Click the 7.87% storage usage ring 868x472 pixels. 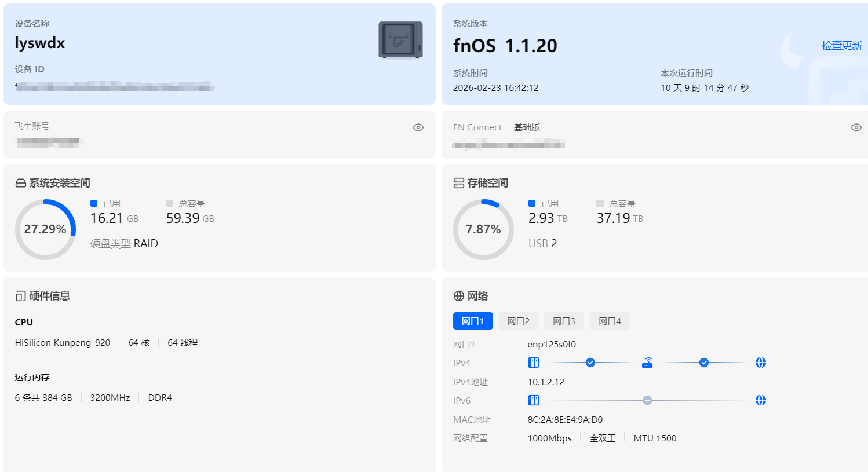[483, 229]
